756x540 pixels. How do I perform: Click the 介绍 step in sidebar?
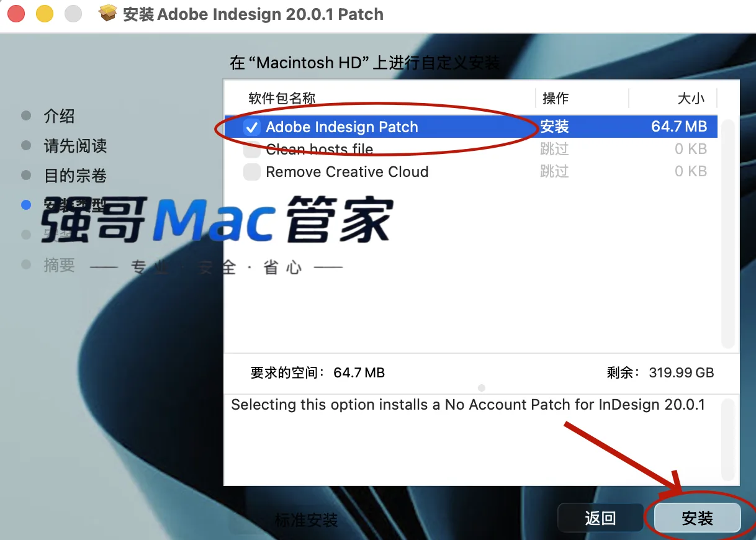(59, 116)
